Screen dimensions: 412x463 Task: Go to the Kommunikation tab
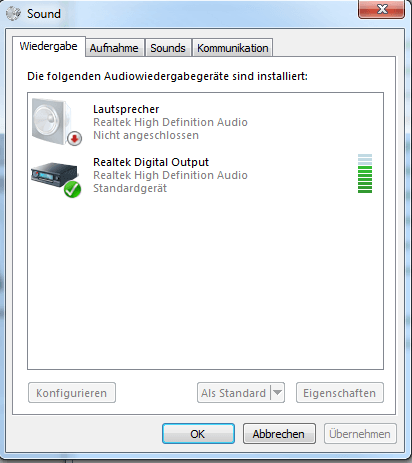pos(232,48)
